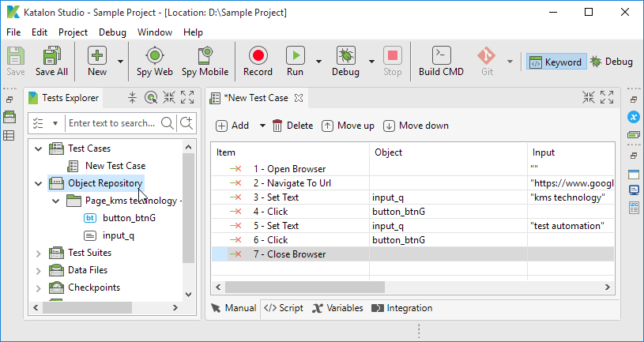Open the Git dropdown arrow
The height and width of the screenshot is (342, 644).
coord(510,62)
